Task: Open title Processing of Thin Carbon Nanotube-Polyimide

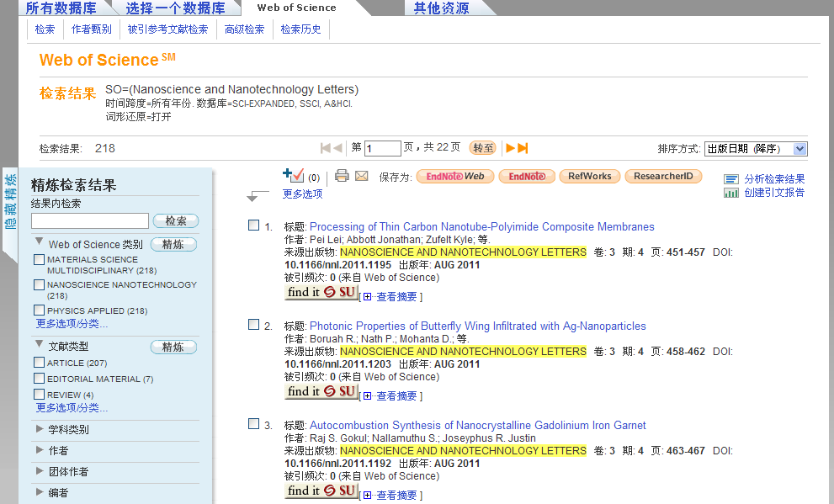Action: [x=482, y=226]
